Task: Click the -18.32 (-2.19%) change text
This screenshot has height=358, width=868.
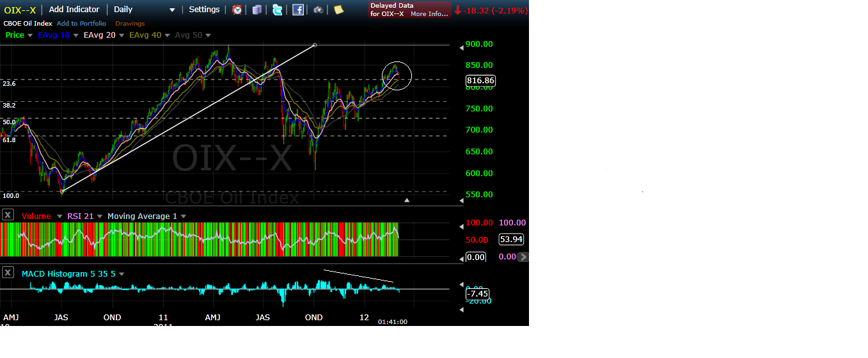Action: (x=496, y=11)
